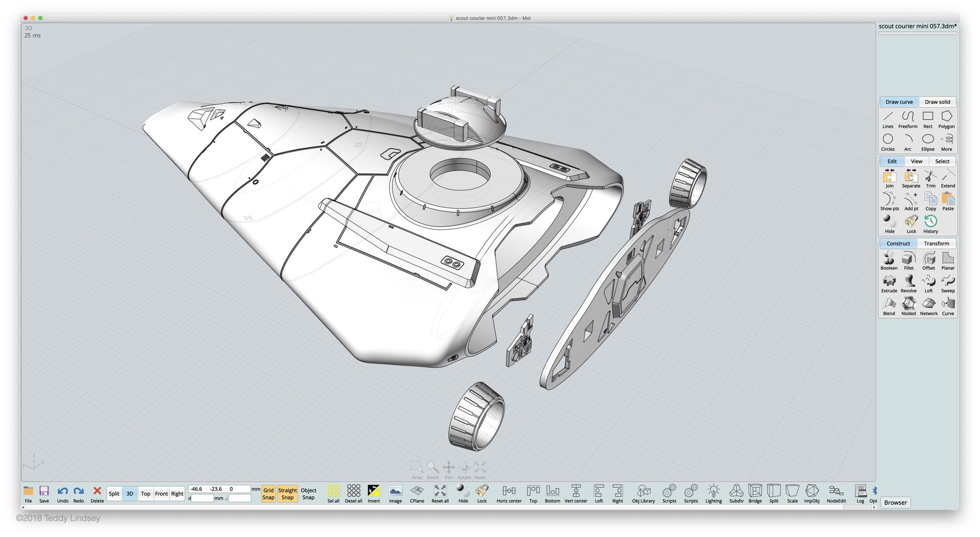Open More curve drawing tools
Image resolution: width=980 pixels, height=537 pixels.
coord(947,142)
